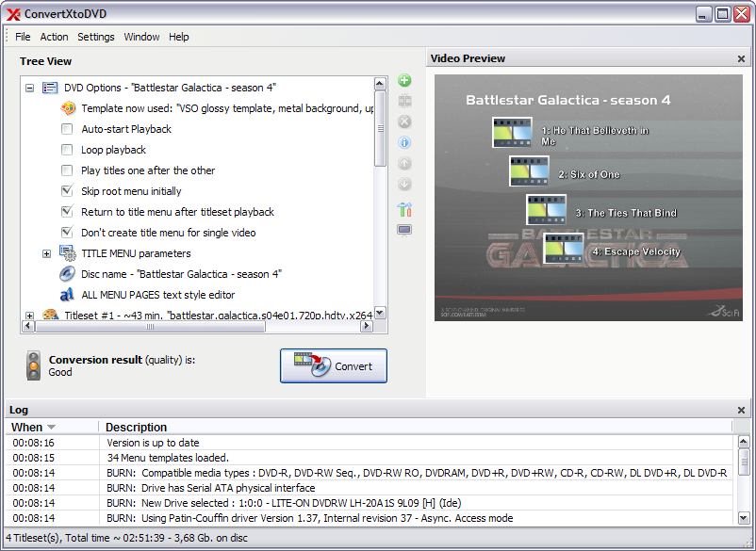Screen dimensions: 756x551
Task: Click the text style editor 'a' icon
Action: coord(67,294)
